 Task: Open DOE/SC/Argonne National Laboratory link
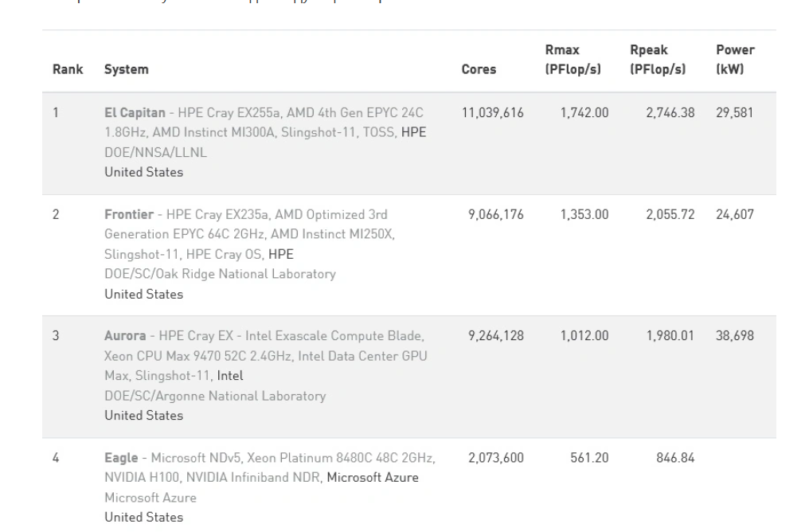(x=215, y=396)
